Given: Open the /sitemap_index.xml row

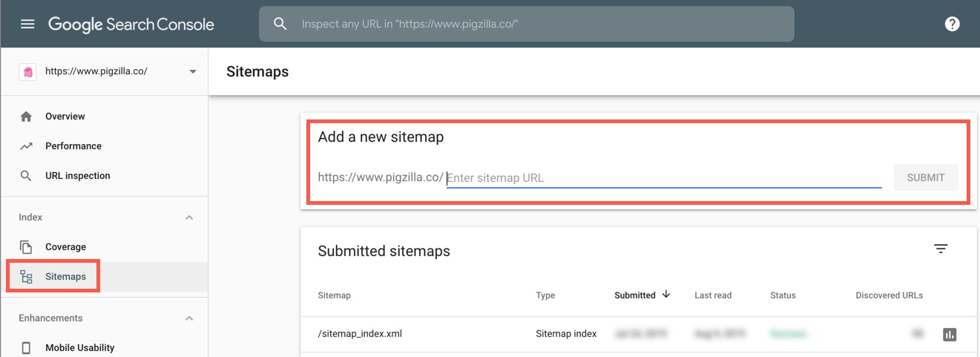Looking at the screenshot, I should pos(638,334).
